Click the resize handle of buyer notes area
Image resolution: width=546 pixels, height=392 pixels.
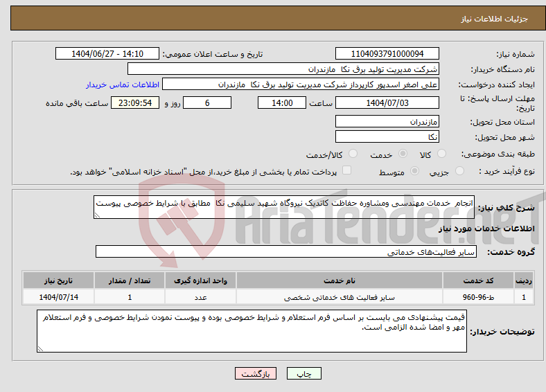pos(40,349)
